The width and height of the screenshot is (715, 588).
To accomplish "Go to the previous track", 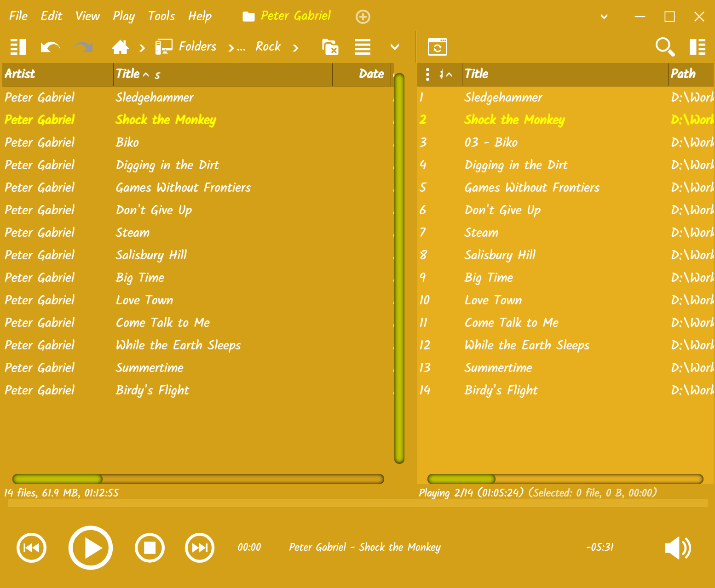I will click(31, 548).
